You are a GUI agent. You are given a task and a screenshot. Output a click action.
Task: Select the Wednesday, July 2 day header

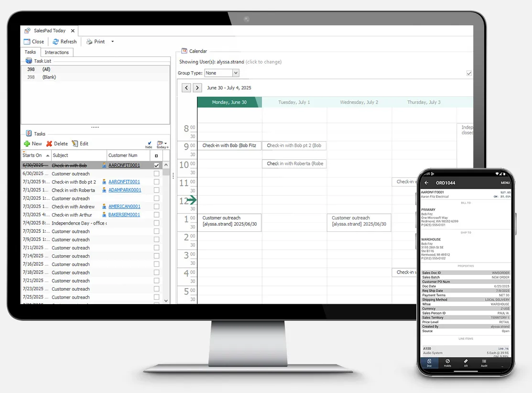[x=359, y=102]
